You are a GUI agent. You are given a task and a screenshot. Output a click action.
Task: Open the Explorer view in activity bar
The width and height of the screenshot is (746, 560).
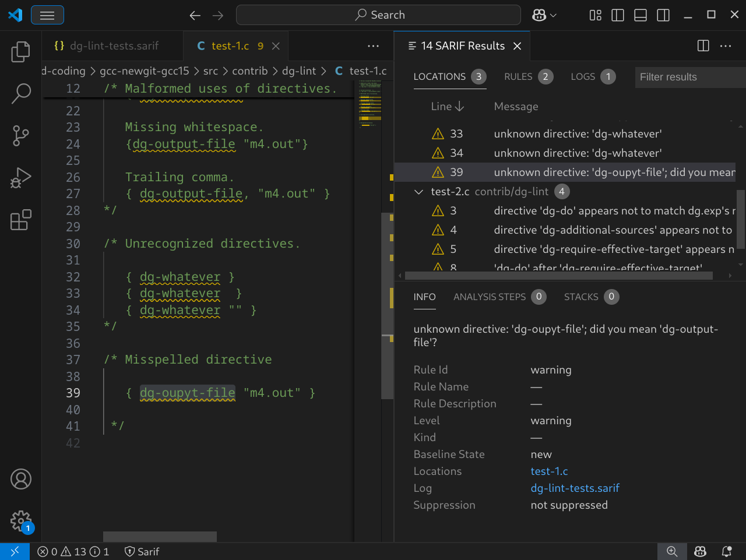tap(20, 52)
